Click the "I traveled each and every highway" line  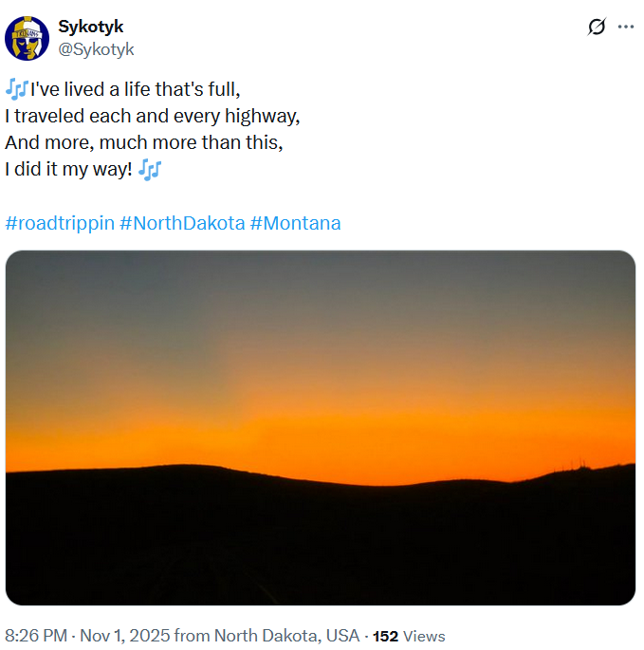tap(152, 117)
